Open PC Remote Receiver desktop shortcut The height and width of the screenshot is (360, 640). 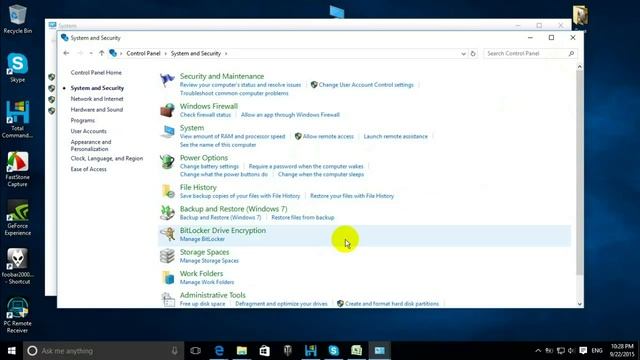17,316
